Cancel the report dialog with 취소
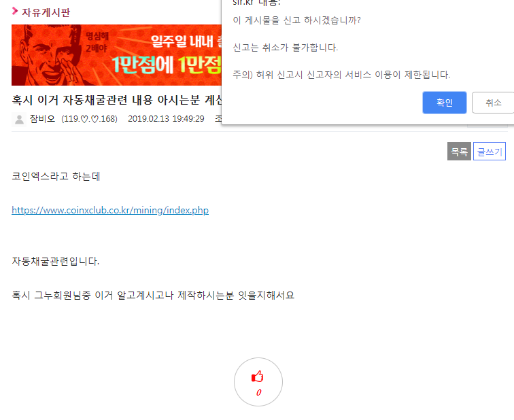 point(493,103)
